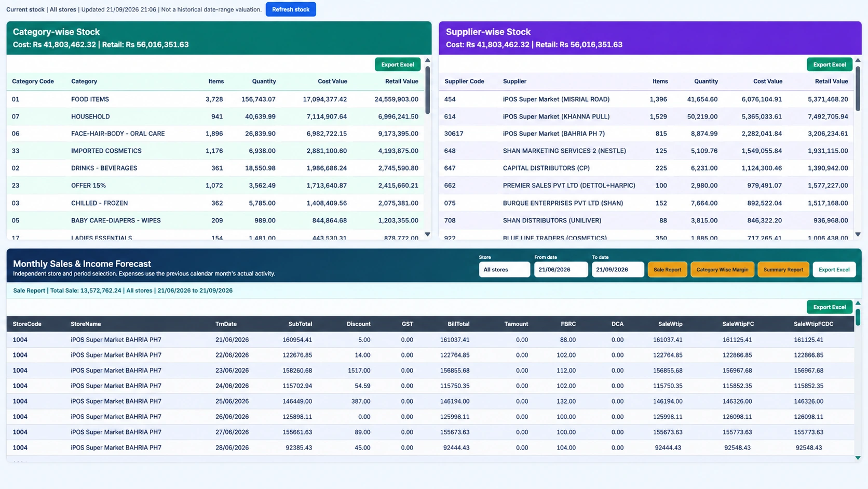
Task: Select iPOS Super Market (MISRIAL ROAD) supplier
Action: click(x=646, y=99)
